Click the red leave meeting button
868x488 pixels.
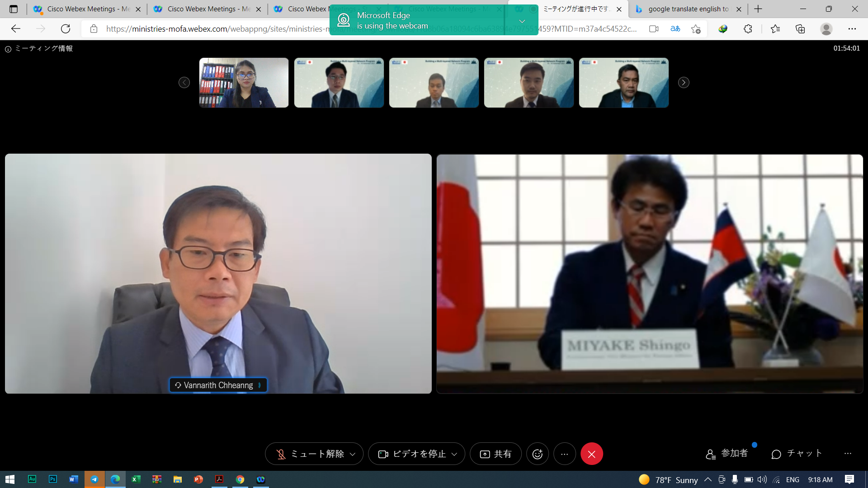pyautogui.click(x=591, y=454)
